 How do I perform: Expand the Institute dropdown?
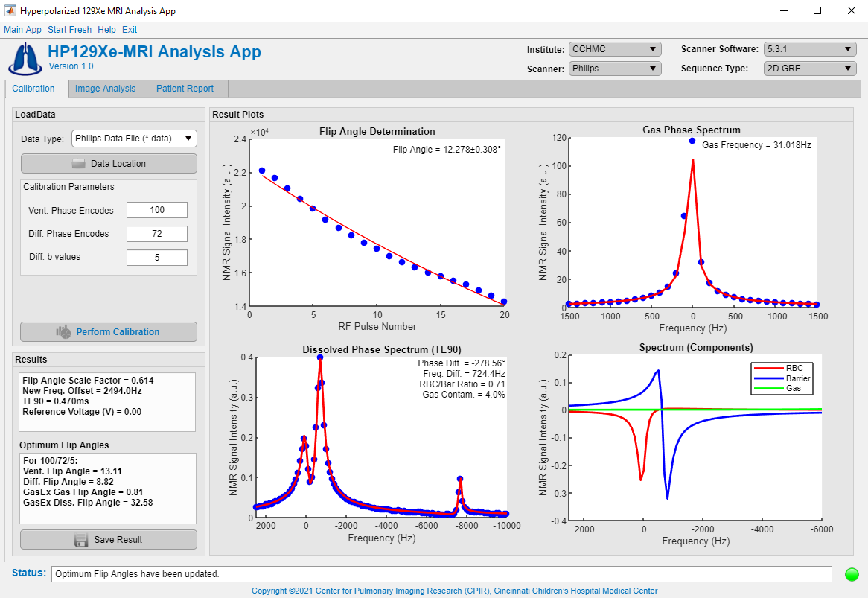(x=615, y=49)
